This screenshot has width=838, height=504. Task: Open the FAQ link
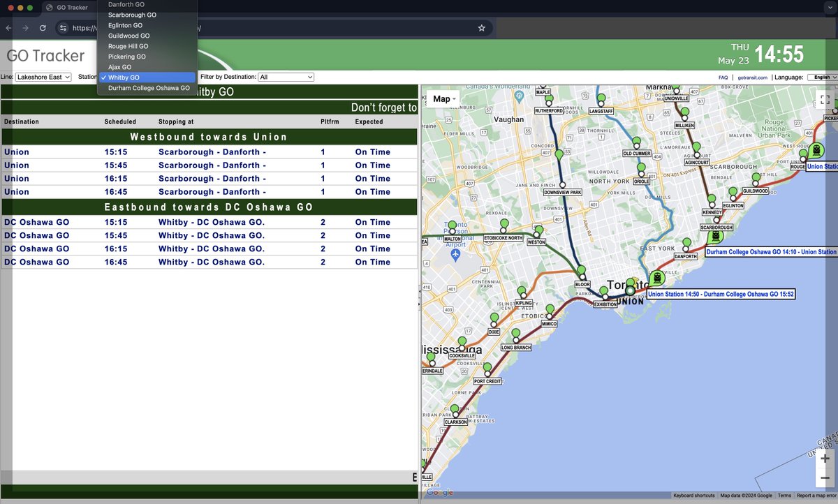[x=723, y=77]
